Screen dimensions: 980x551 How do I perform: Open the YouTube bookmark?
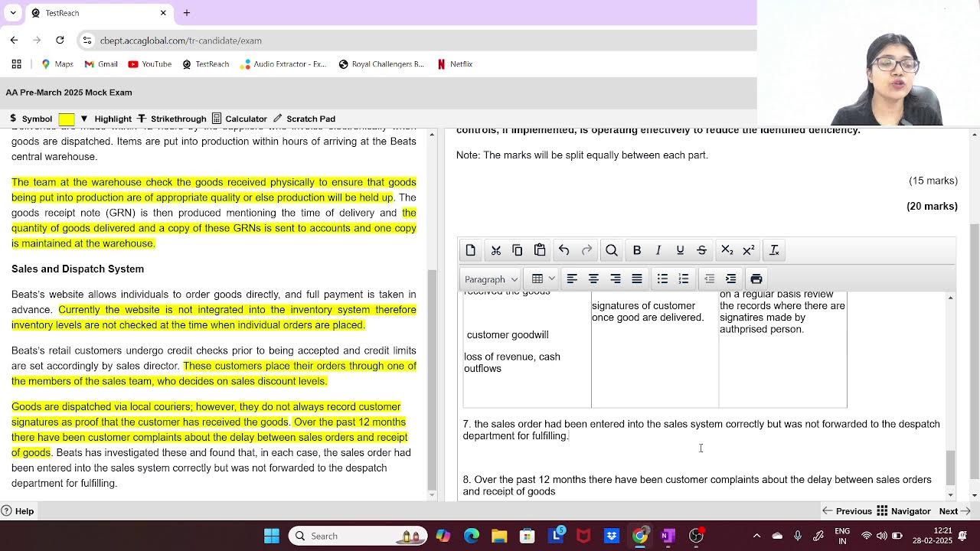pyautogui.click(x=149, y=64)
